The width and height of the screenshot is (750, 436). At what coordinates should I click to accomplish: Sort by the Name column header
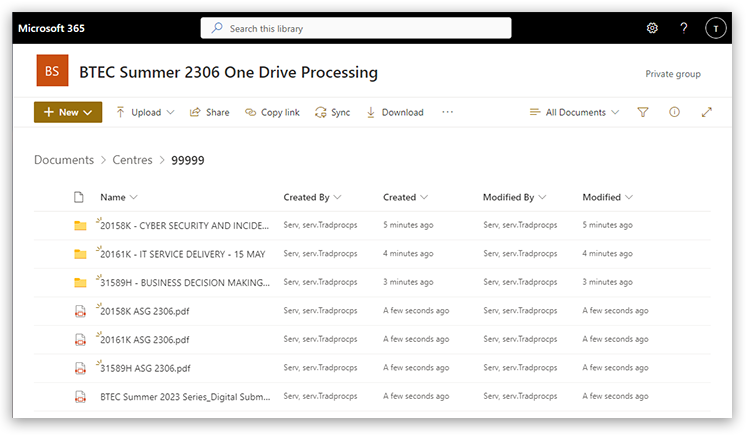pos(113,197)
